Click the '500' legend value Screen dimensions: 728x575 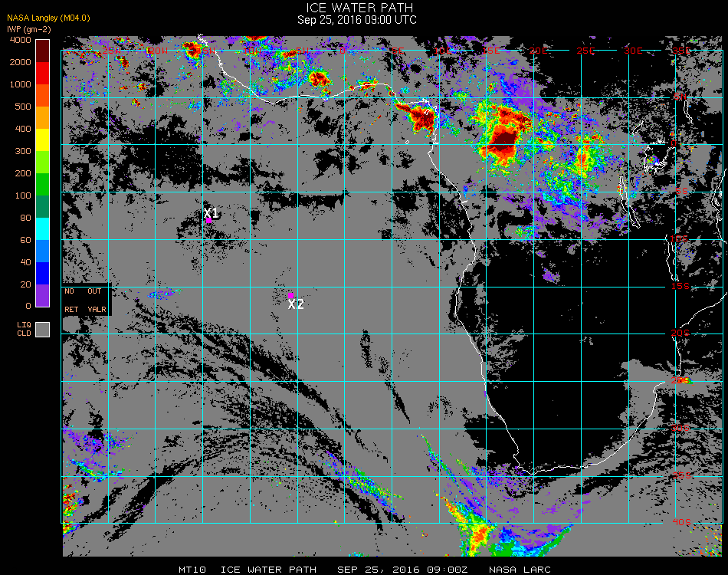click(x=23, y=107)
